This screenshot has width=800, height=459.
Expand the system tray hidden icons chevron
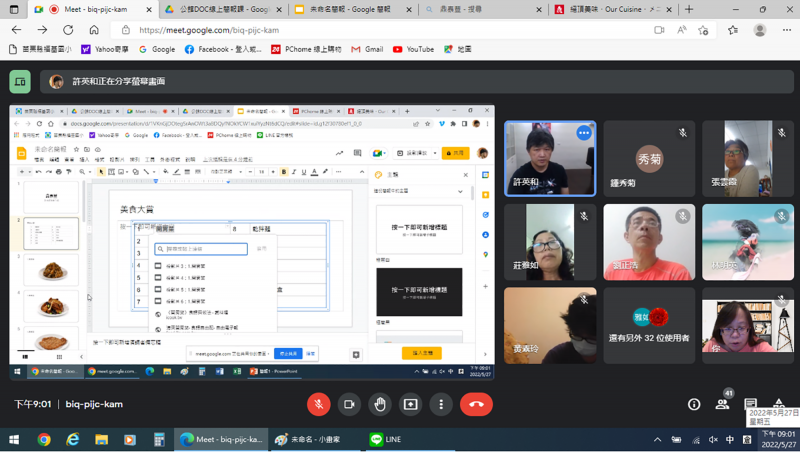coord(658,440)
